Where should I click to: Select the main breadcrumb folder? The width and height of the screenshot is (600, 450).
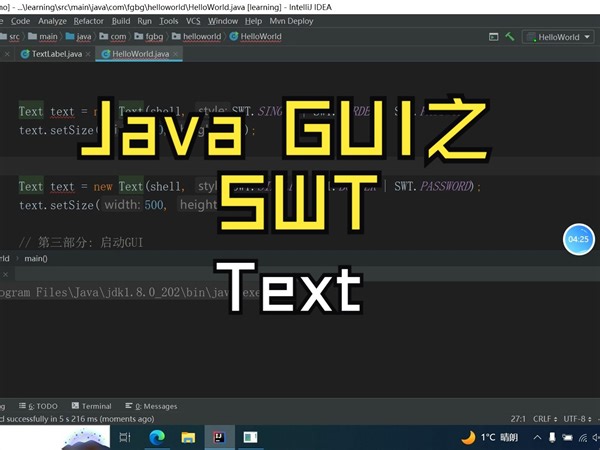coord(43,37)
